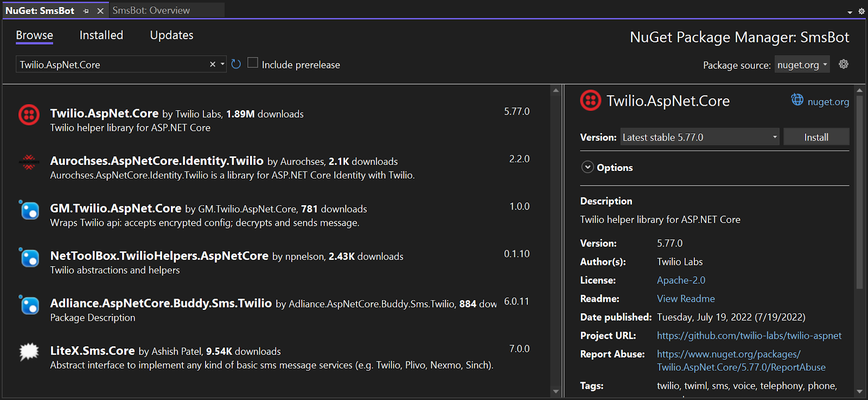Screen dimensions: 868x400
Task: Click version 7.0.0 in package list
Action: pos(519,348)
